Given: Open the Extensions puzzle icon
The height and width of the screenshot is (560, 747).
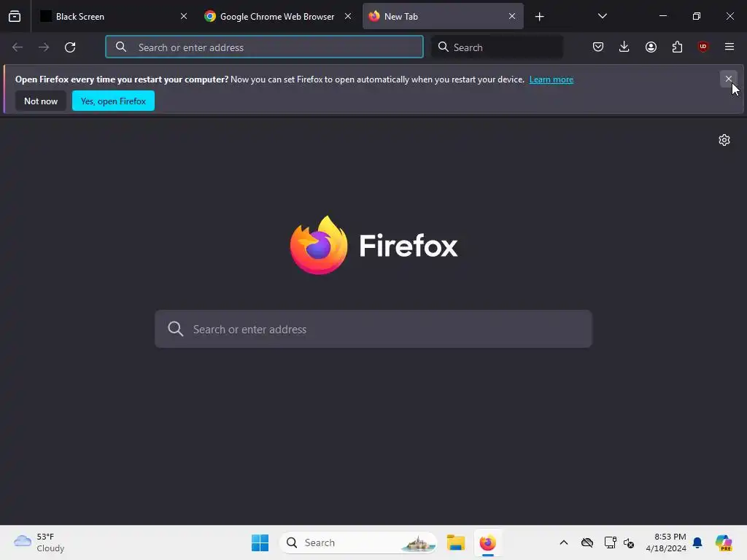Looking at the screenshot, I should coord(677,47).
